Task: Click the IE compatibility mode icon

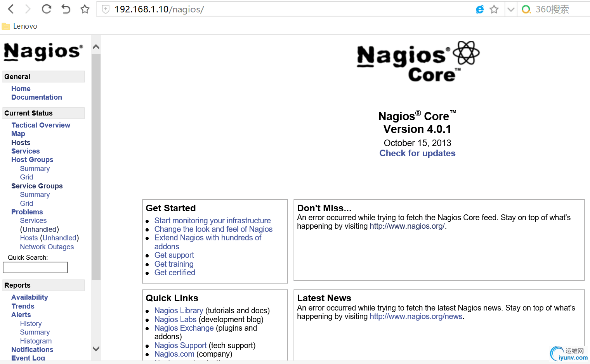Action: (x=480, y=9)
